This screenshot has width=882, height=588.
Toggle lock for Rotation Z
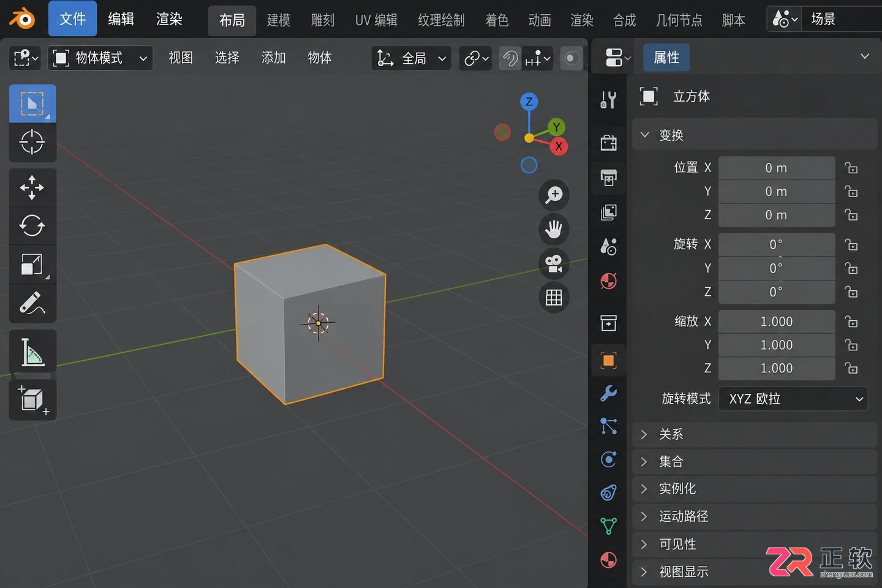[851, 292]
